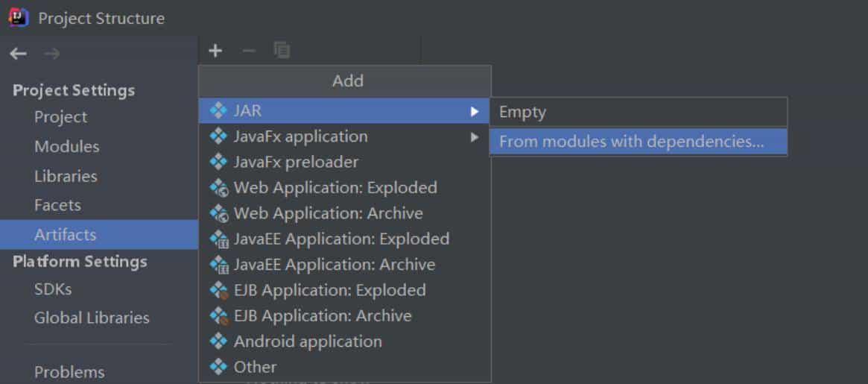Click the minus Remove artifact icon
Screen dimensions: 868x384
pyautogui.click(x=249, y=51)
